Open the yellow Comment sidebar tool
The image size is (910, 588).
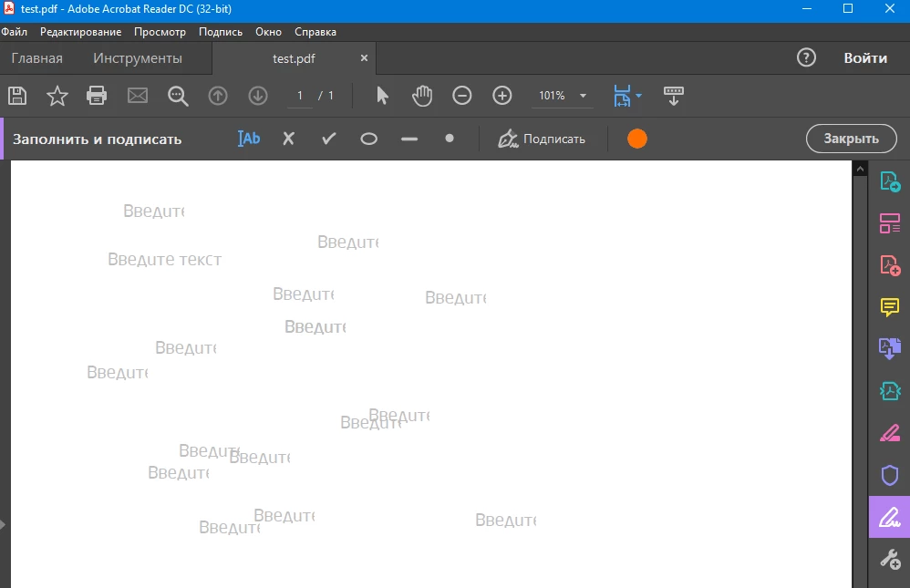890,306
